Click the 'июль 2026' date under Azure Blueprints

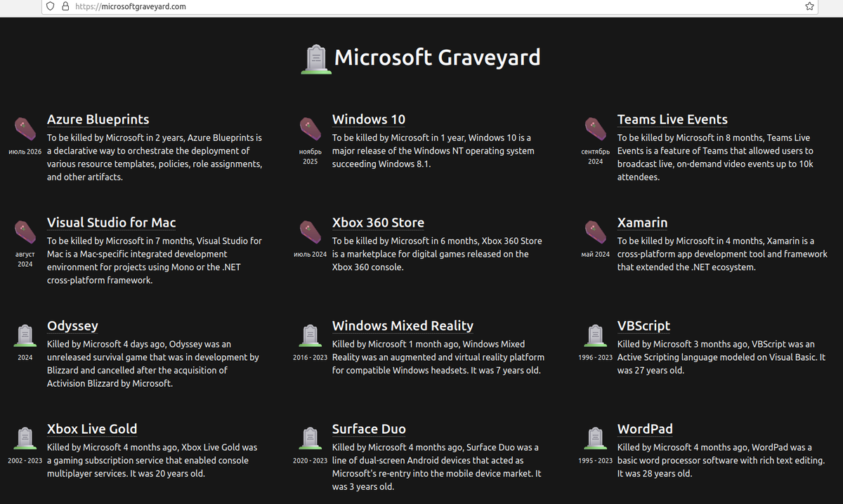[x=25, y=152]
